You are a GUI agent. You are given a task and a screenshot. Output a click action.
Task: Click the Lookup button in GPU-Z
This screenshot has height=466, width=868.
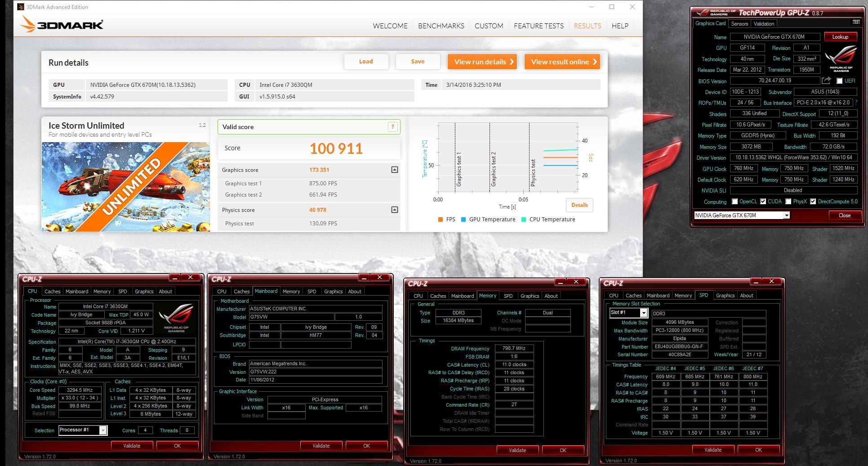pyautogui.click(x=840, y=37)
